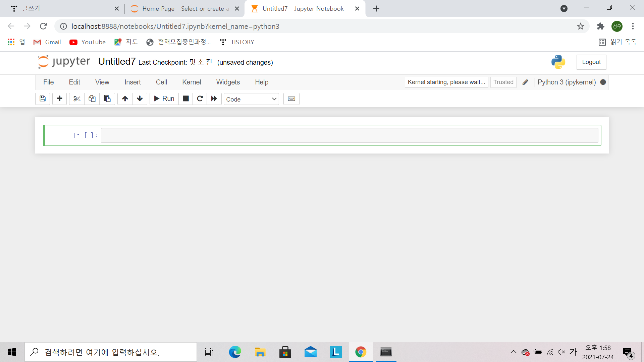Restart the kernel icon

[200, 99]
